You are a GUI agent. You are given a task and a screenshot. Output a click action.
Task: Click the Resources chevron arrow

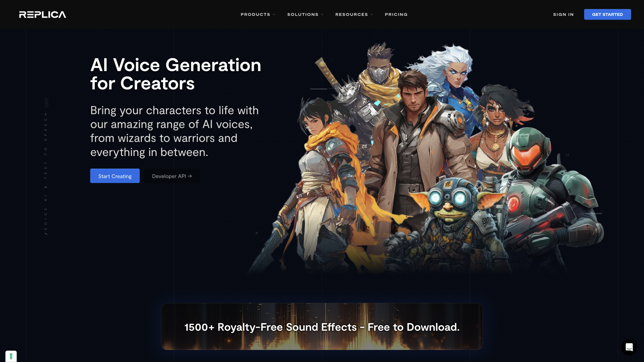tap(372, 15)
